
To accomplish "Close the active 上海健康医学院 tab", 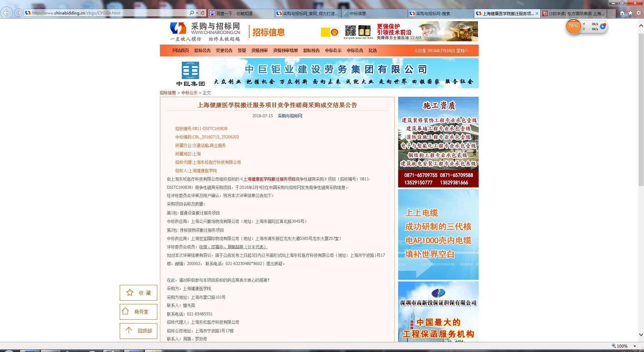I will (x=537, y=13).
